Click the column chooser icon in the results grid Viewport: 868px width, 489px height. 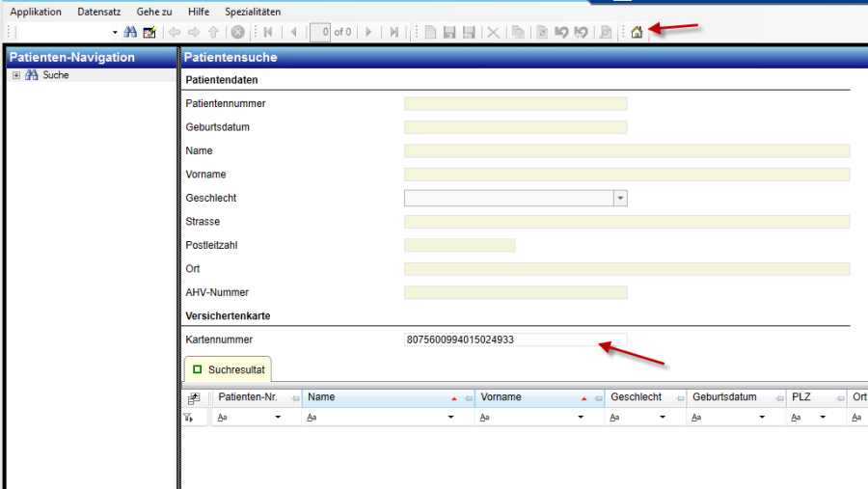coord(194,397)
